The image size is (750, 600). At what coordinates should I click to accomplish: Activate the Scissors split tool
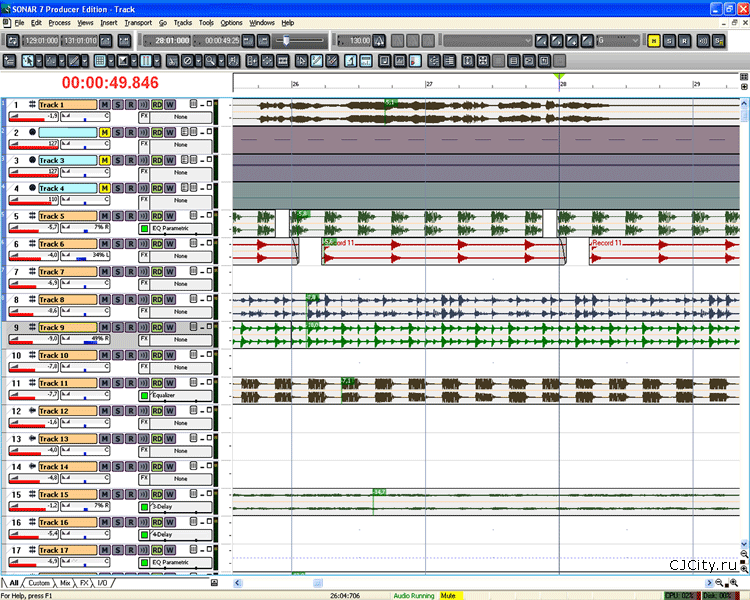tap(172, 61)
